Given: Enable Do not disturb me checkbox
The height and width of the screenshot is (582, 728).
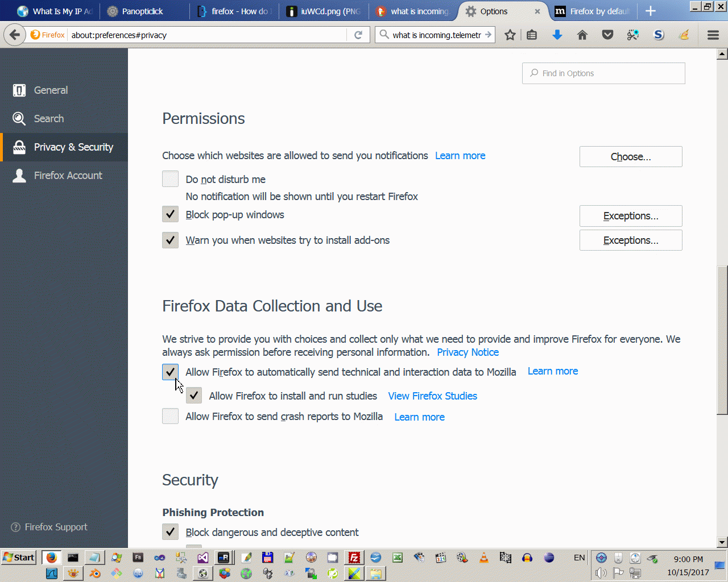Looking at the screenshot, I should [x=170, y=179].
